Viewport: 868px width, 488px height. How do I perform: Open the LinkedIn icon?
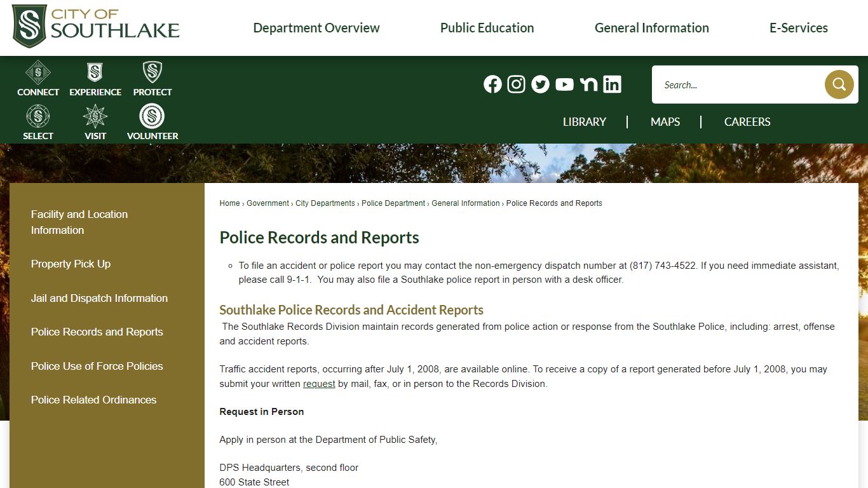point(612,85)
